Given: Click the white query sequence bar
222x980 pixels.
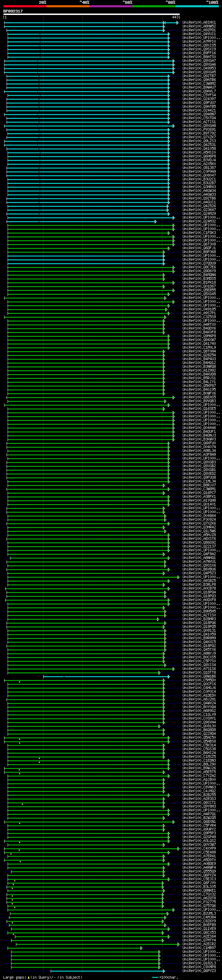Looking at the screenshot, I should 92,14.
